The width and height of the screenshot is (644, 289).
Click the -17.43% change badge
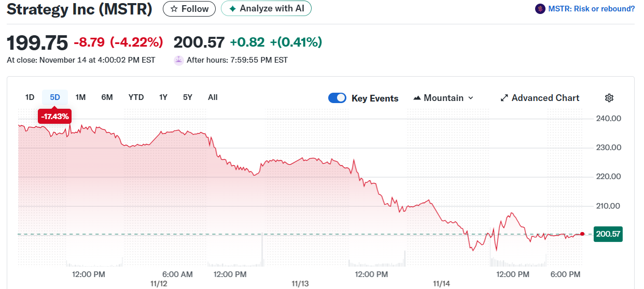tap(54, 117)
